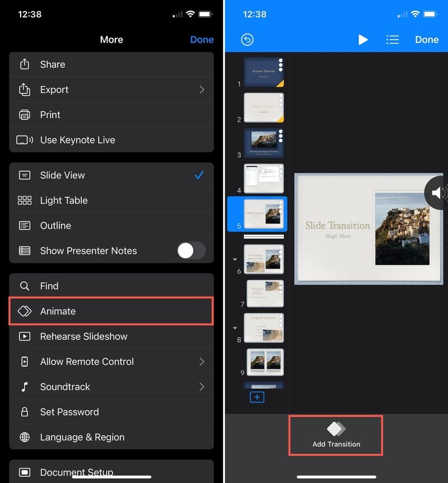Screen dimensions: 448x483
Task: Select slide 6 thumbnail
Action: coord(264,259)
